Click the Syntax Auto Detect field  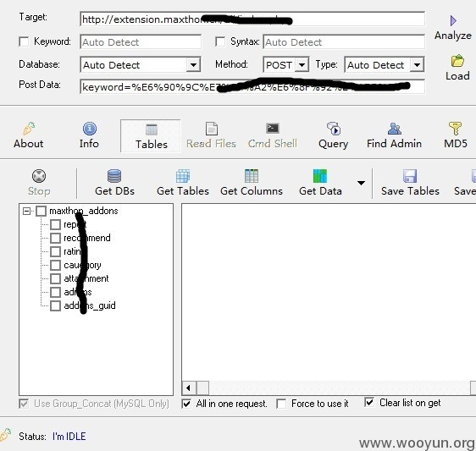point(344,41)
